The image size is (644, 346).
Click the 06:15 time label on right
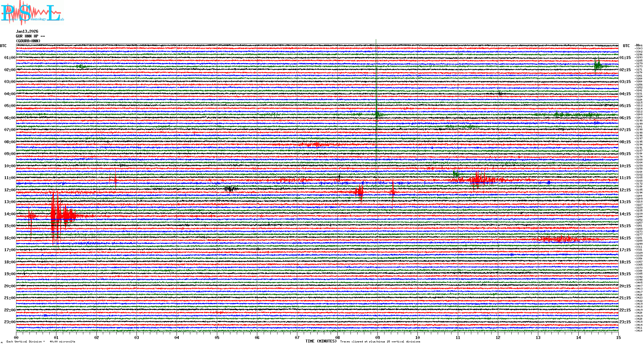[x=625, y=118]
